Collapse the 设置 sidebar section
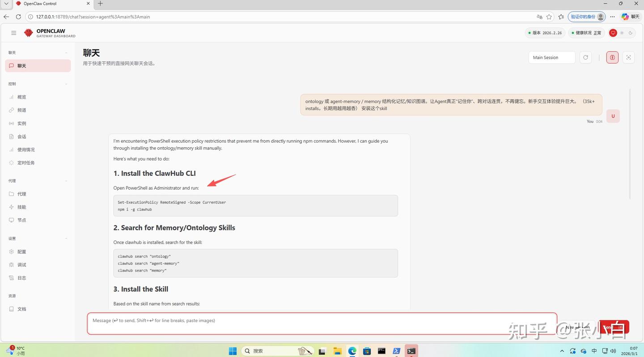 click(66, 239)
